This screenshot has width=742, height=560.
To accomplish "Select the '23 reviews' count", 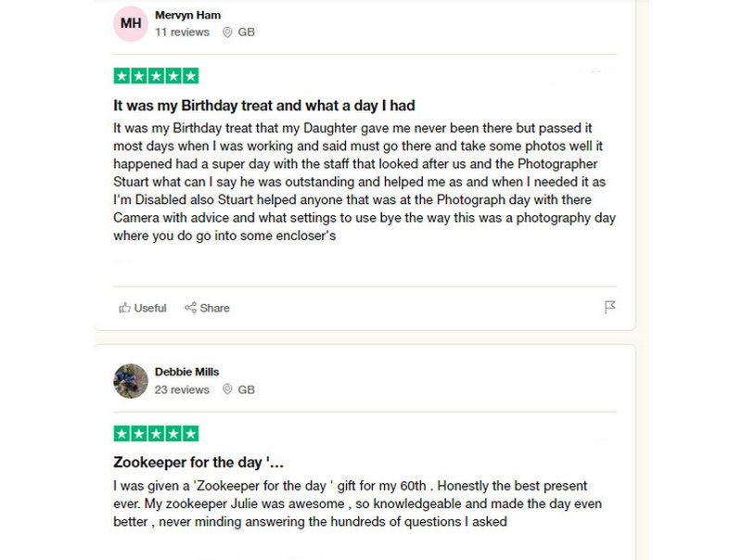I will (182, 389).
